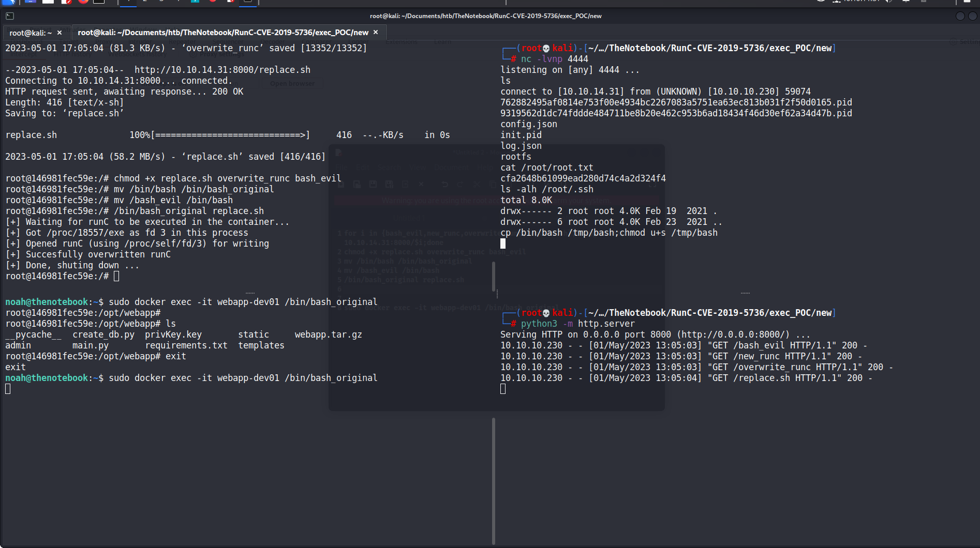980x548 pixels.
Task: Close the exec_POC/new terminal tab
Action: tap(376, 32)
